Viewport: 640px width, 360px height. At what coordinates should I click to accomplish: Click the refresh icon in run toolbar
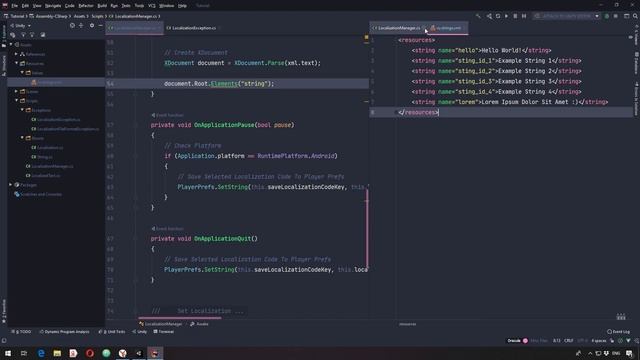pyautogui.click(x=498, y=16)
